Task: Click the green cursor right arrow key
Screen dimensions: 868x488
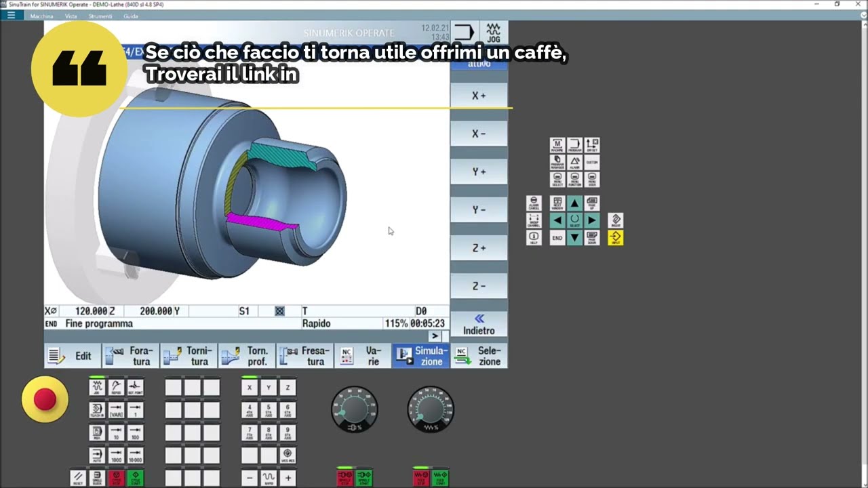Action: 591,220
